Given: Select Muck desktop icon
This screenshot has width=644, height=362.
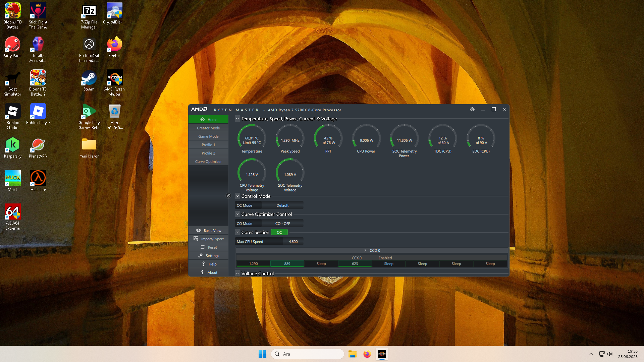Looking at the screenshot, I should pos(13,181).
